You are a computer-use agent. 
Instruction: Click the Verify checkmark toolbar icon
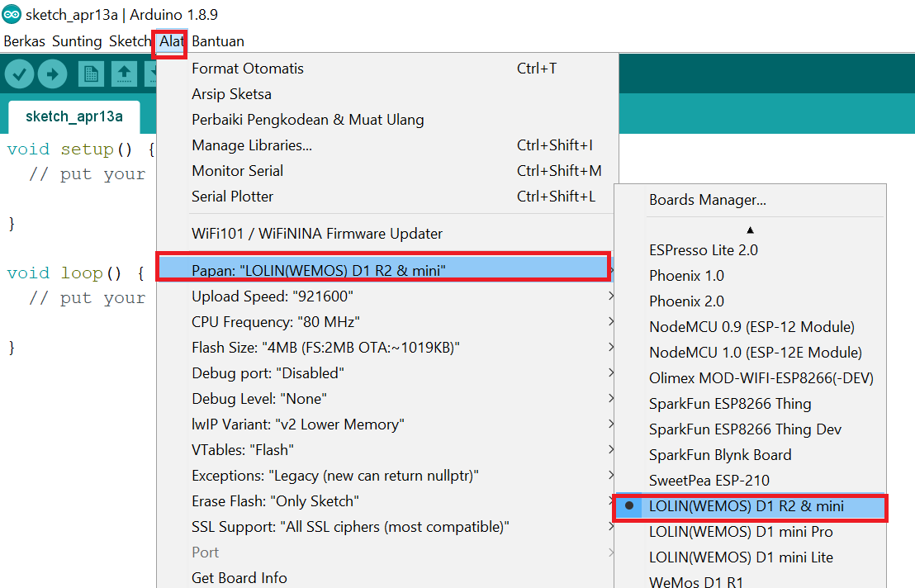[20, 74]
